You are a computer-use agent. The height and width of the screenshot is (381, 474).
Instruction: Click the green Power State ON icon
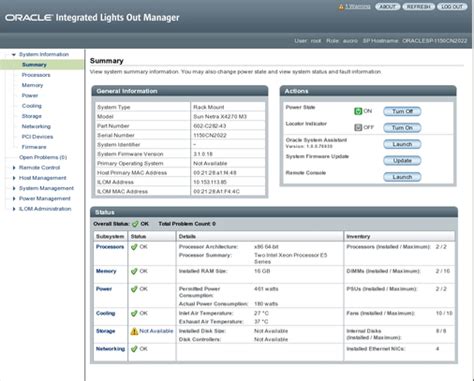[358, 111]
